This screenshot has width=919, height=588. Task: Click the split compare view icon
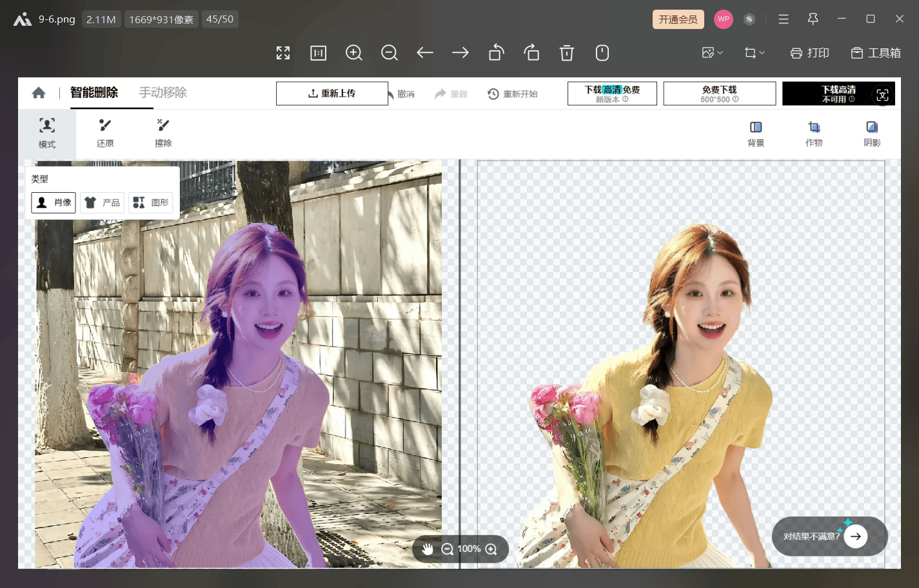[x=318, y=53]
